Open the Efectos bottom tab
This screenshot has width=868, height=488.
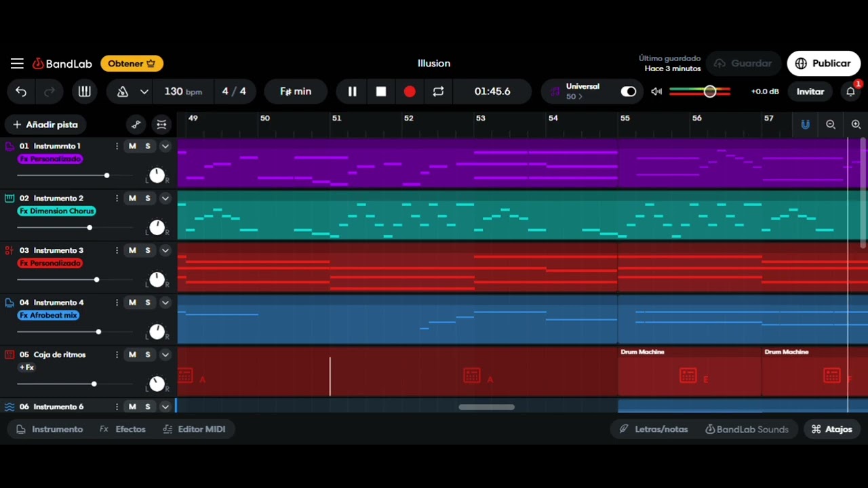point(123,430)
